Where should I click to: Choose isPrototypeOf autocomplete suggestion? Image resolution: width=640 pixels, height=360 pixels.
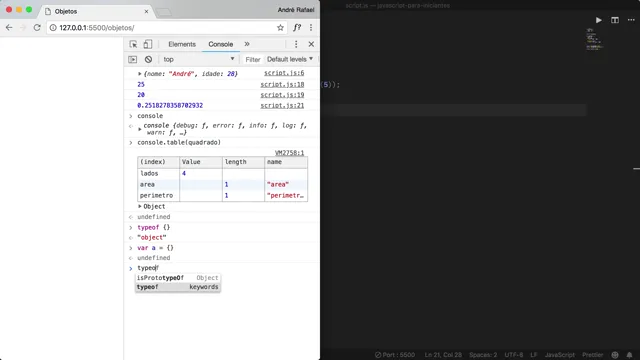[178, 278]
